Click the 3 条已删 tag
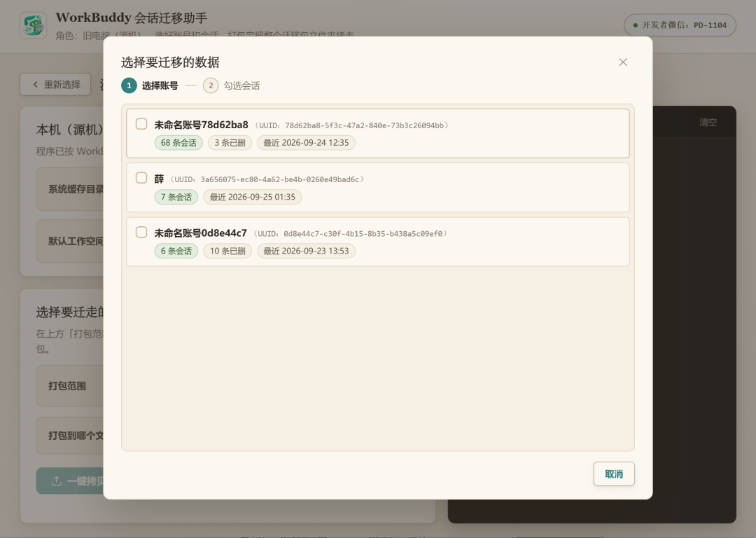The height and width of the screenshot is (538, 756). (x=230, y=143)
